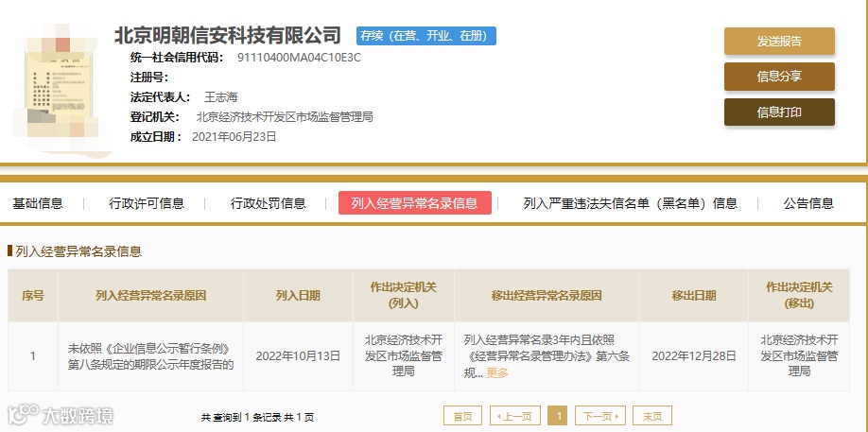Select the 行政处罚信息 tab
Viewport: 868px width, 432px height.
tap(268, 203)
